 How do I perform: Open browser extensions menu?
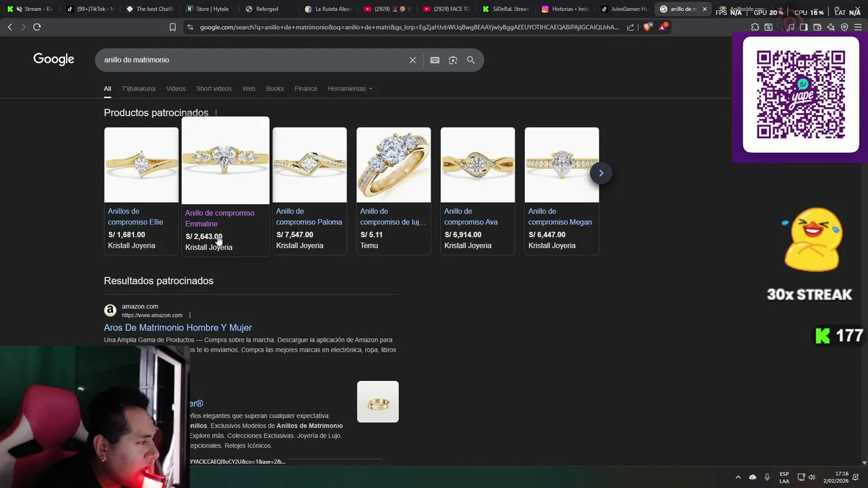(755, 27)
